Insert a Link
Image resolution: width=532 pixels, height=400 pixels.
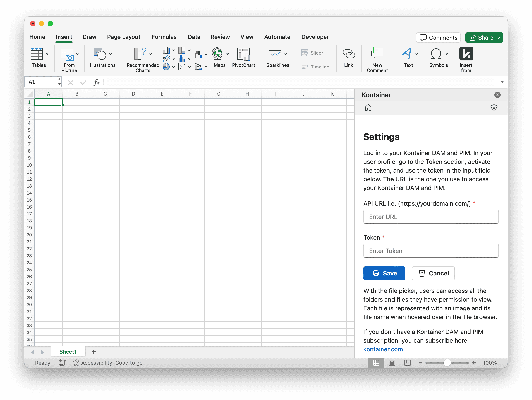(x=348, y=54)
